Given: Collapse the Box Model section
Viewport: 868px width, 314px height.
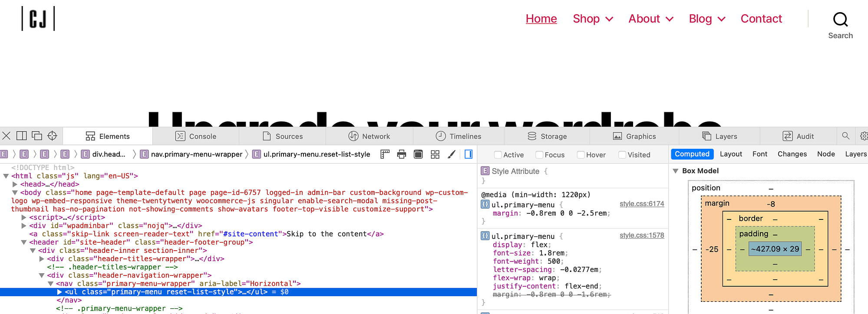Looking at the screenshot, I should pos(676,171).
